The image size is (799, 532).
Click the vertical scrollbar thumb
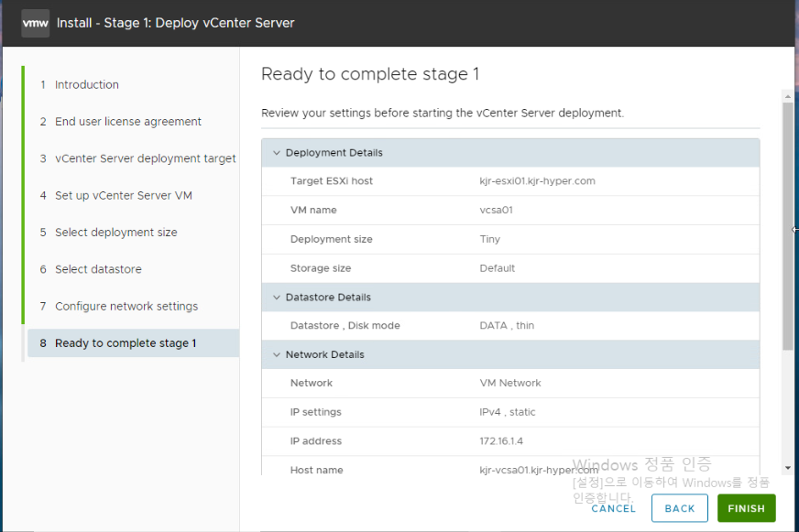(788, 226)
